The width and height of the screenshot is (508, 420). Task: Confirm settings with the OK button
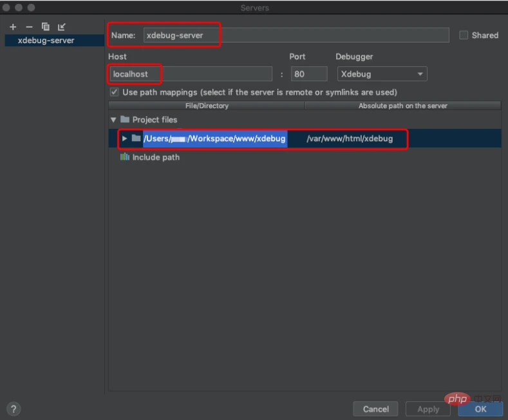point(480,409)
